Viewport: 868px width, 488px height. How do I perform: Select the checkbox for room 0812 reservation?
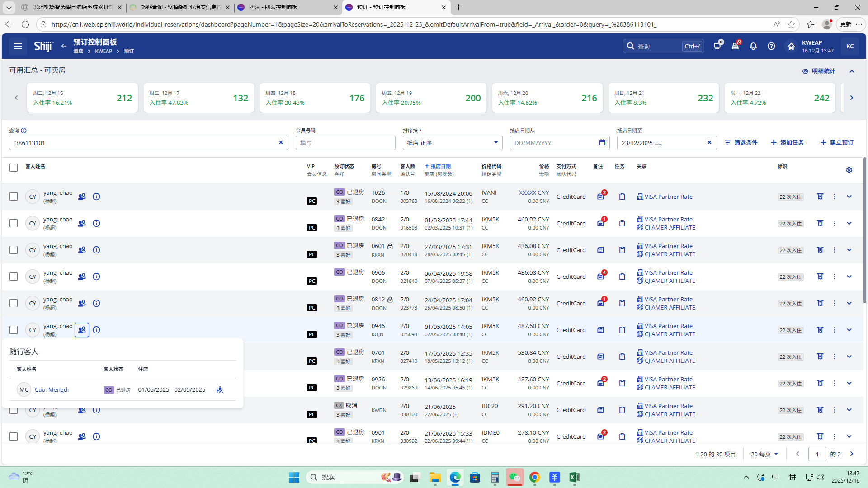14,303
